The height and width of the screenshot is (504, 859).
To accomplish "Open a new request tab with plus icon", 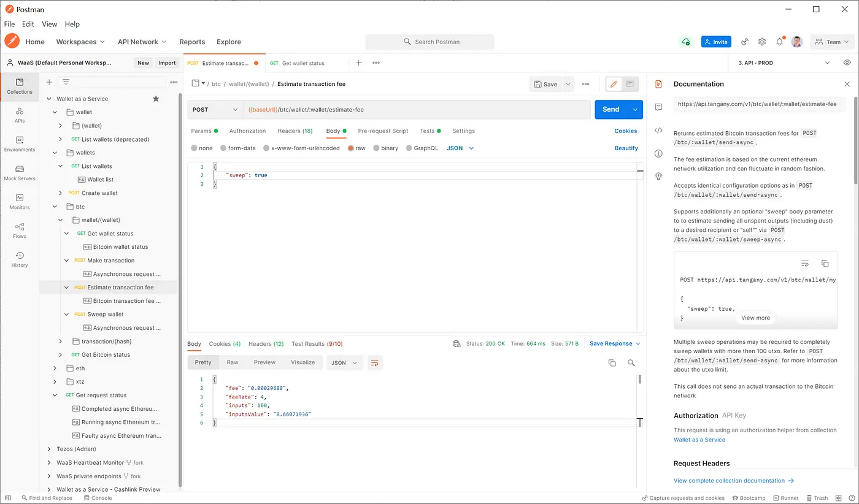I will [358, 63].
